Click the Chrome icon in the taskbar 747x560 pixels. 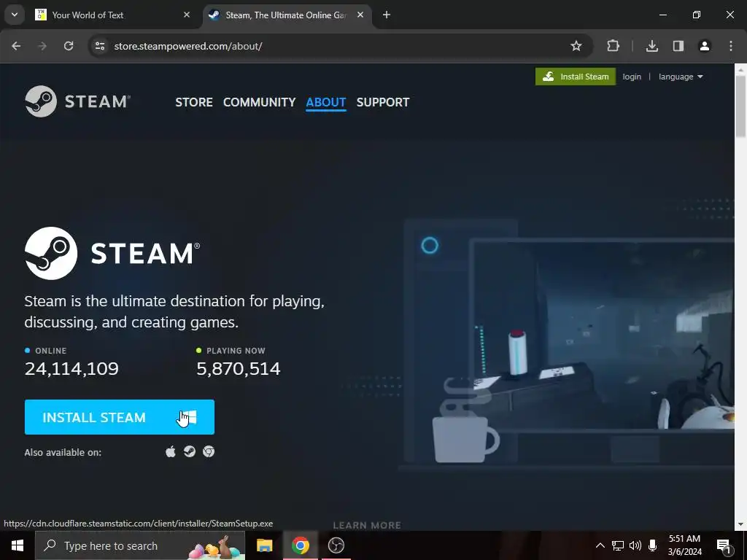click(x=300, y=545)
